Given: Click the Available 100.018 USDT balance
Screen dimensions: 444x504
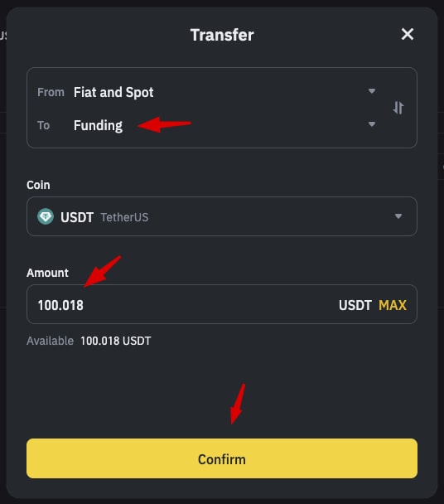Looking at the screenshot, I should pos(115,341).
